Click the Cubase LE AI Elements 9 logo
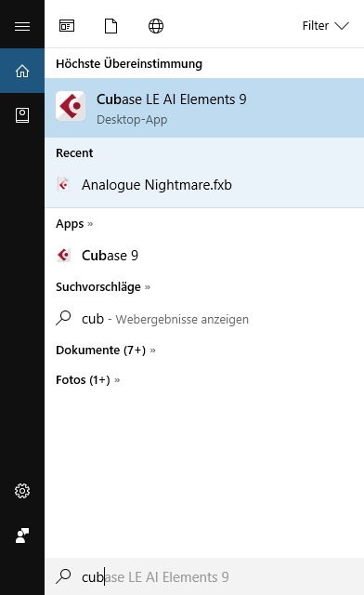 (x=71, y=106)
